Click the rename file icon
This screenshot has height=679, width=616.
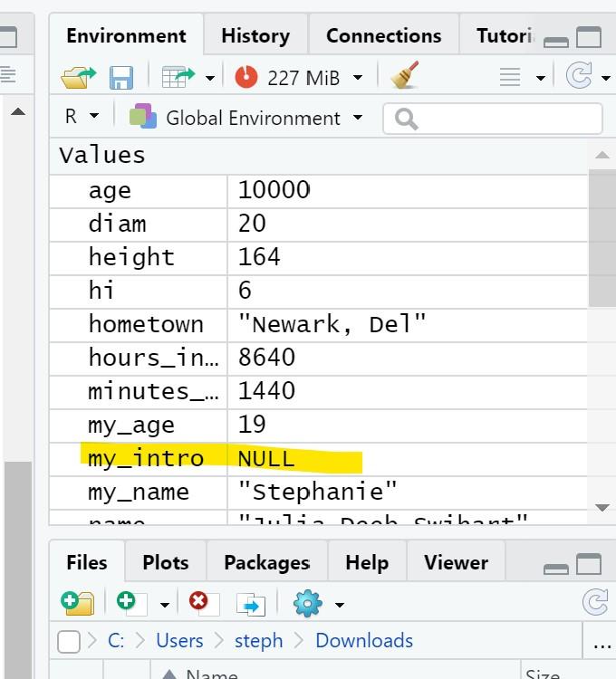[x=251, y=604]
